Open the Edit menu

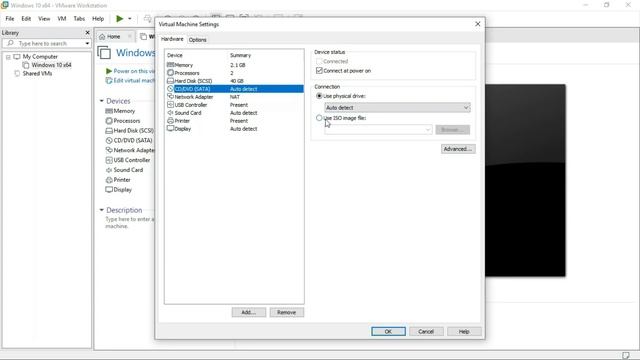[x=26, y=18]
